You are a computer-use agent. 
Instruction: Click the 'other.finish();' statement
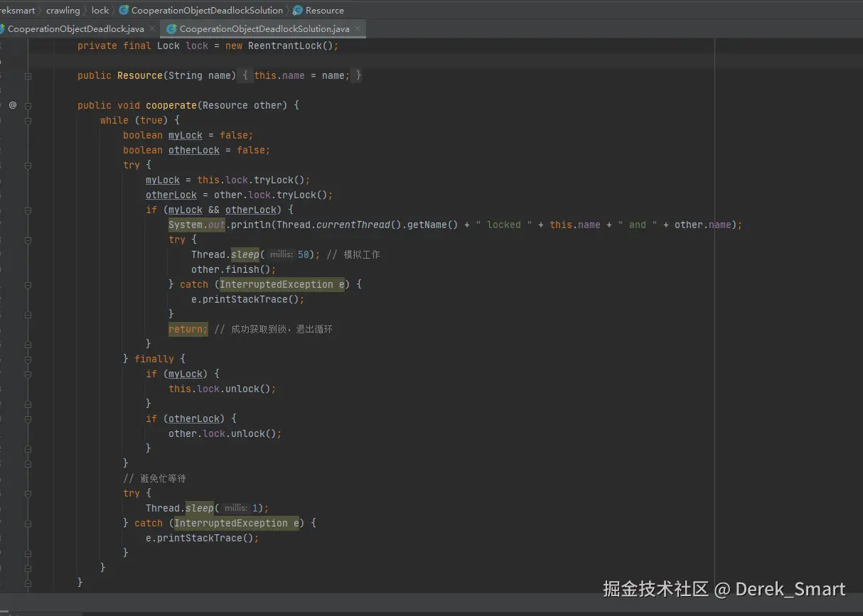click(234, 269)
